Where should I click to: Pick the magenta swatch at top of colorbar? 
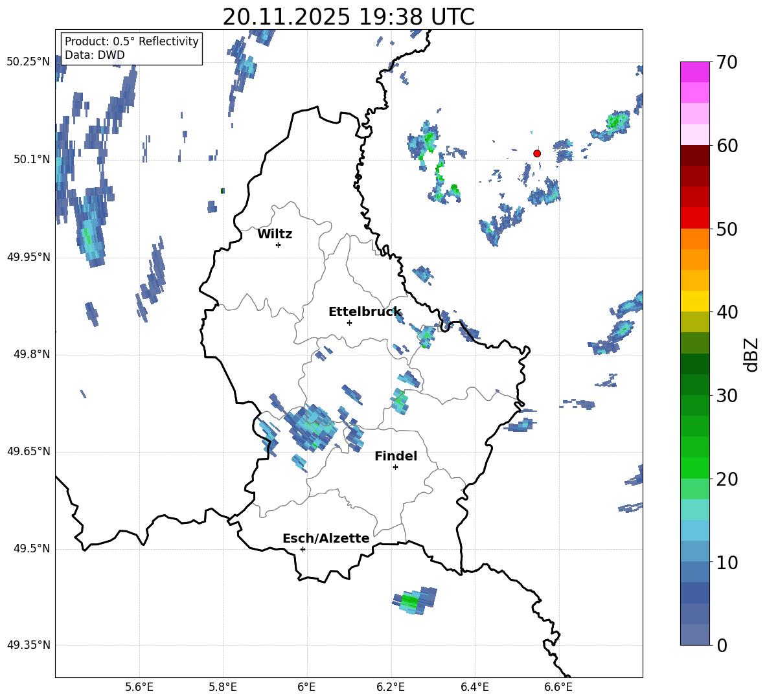pos(695,72)
